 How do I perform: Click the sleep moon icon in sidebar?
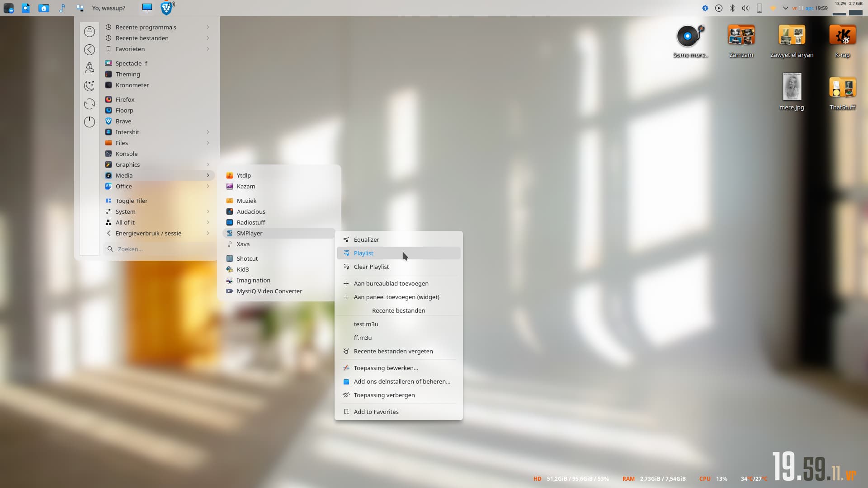tap(90, 86)
